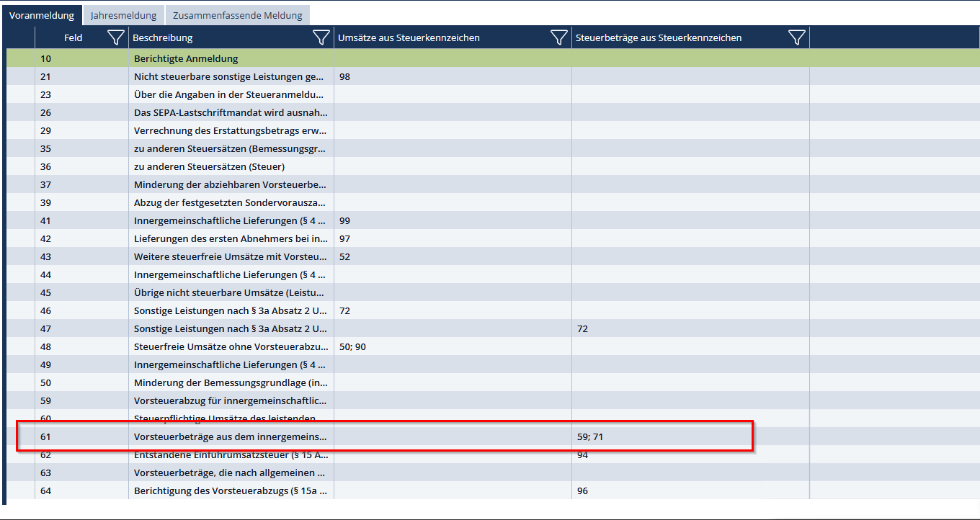The height and width of the screenshot is (520, 980).
Task: Switch to the Jahresmeldung tab
Action: (123, 15)
